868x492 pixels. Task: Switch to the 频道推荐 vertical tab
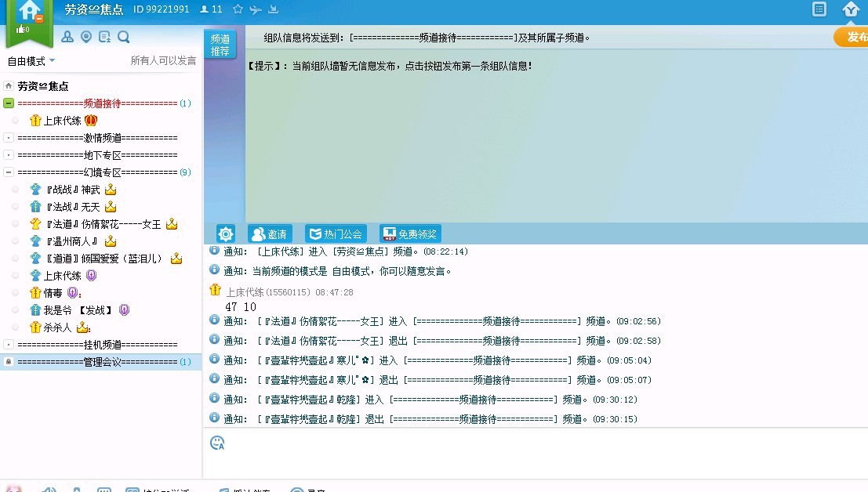click(219, 43)
